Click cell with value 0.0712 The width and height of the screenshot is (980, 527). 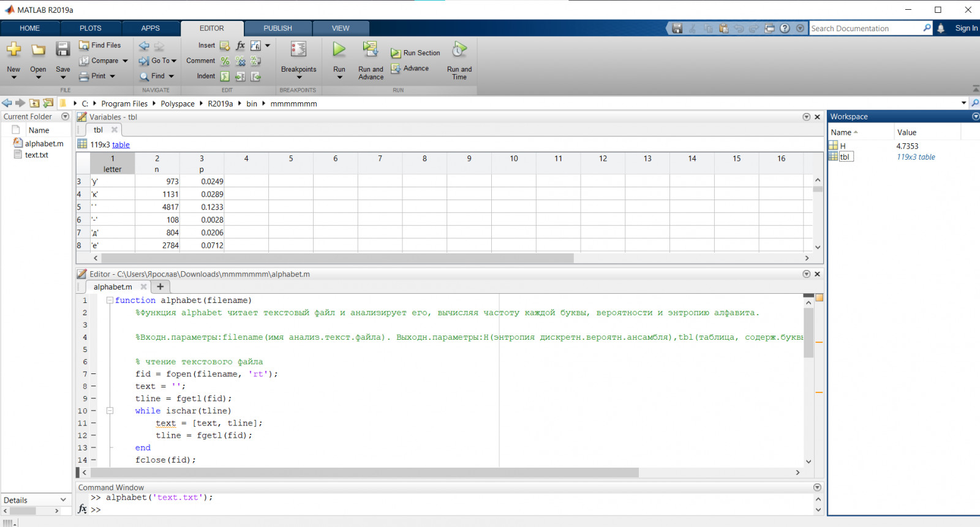pos(202,245)
